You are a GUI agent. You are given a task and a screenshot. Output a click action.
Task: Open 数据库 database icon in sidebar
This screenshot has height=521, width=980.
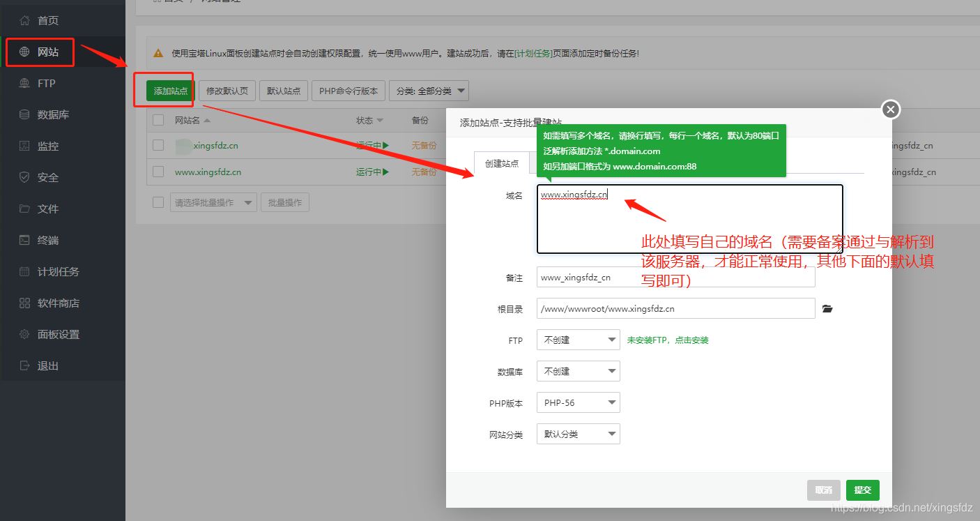[x=24, y=115]
